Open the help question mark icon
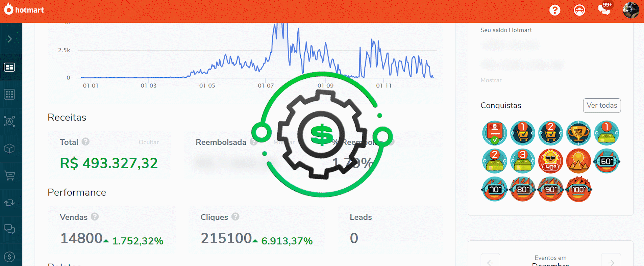 pos(554,10)
